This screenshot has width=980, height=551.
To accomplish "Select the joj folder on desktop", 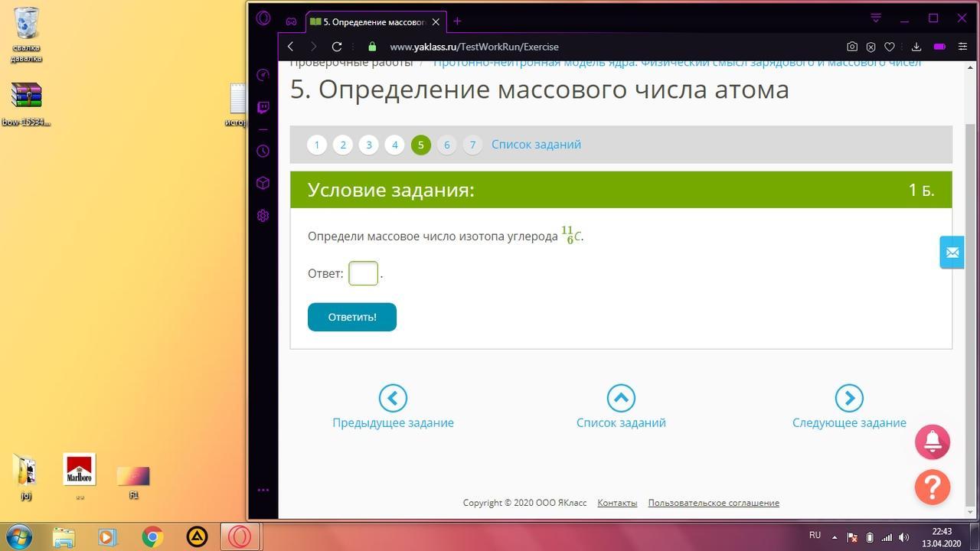I will (x=26, y=478).
